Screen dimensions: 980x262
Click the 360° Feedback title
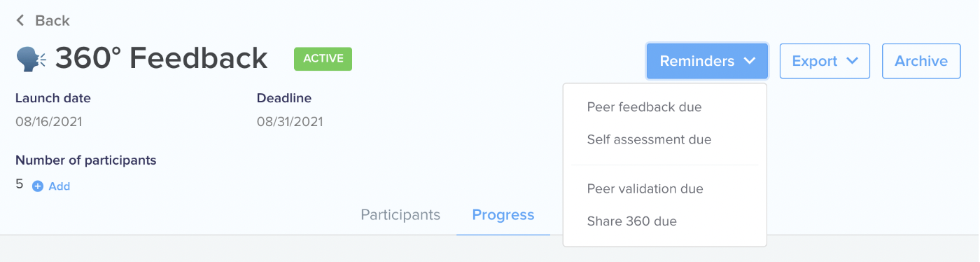161,59
